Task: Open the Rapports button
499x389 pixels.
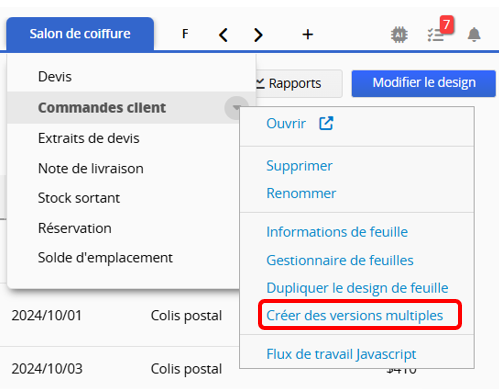Action: [x=295, y=83]
